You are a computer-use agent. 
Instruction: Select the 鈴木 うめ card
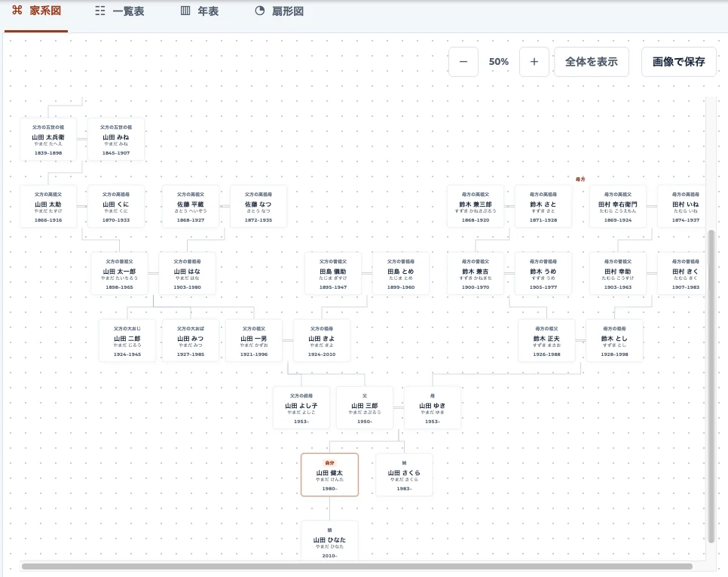pyautogui.click(x=543, y=274)
